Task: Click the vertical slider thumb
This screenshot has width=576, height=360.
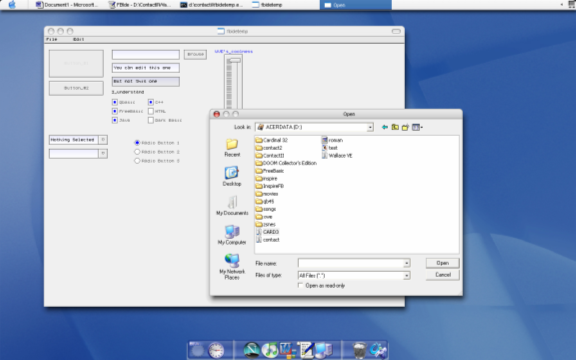Action: pyautogui.click(x=233, y=60)
